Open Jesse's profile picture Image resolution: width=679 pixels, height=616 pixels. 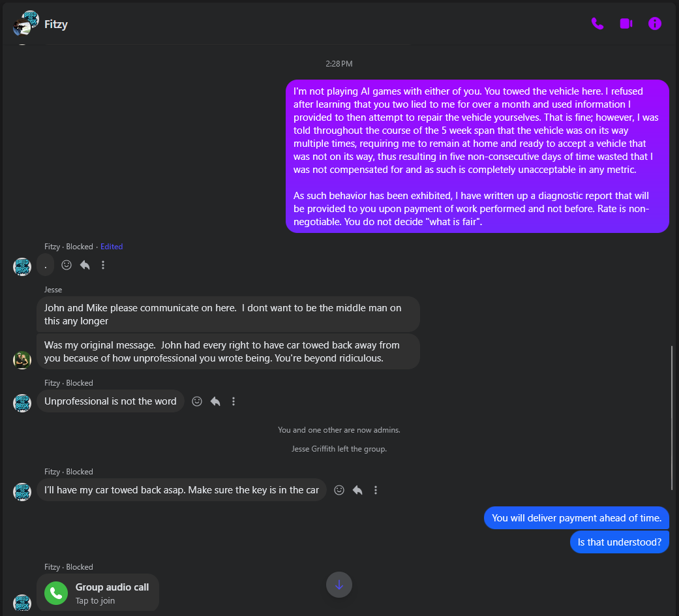[22, 360]
